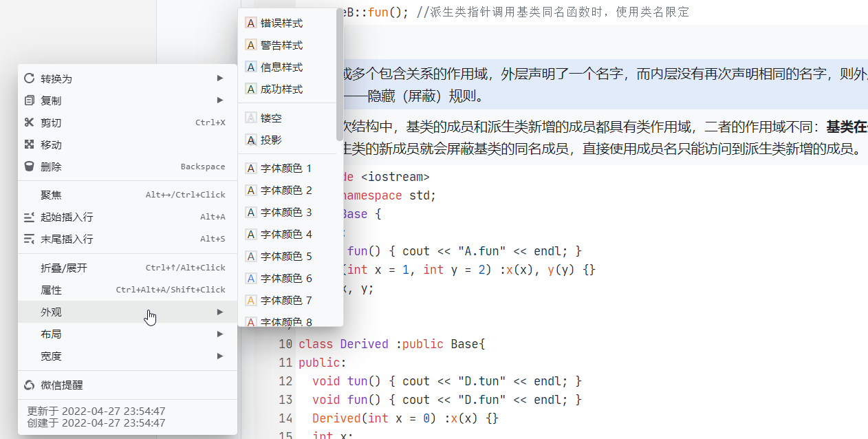Select 末尾插入行 menu entry
Viewport: 868px width, 439px height.
[127, 239]
